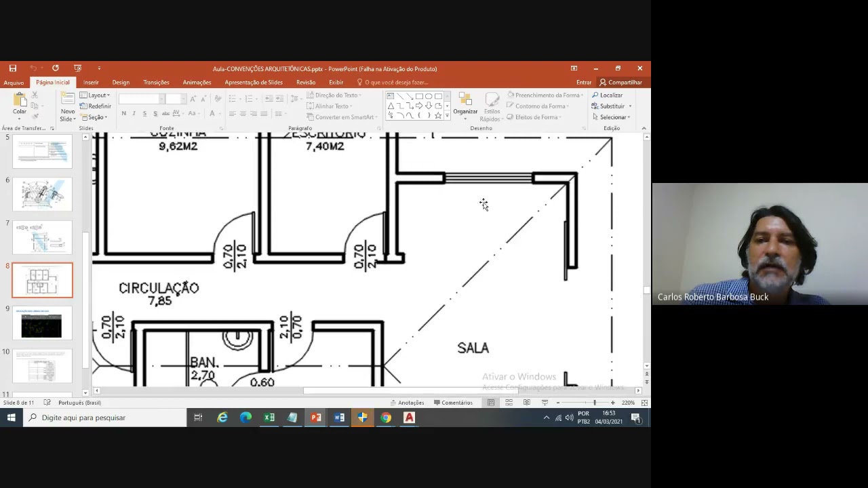
Task: Select slide 6 thumbnail in the panel
Action: pyautogui.click(x=42, y=194)
